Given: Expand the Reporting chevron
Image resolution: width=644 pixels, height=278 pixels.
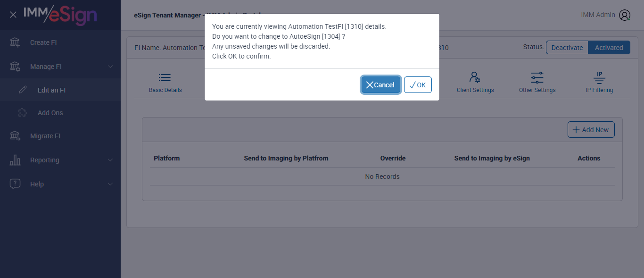Looking at the screenshot, I should (110, 160).
